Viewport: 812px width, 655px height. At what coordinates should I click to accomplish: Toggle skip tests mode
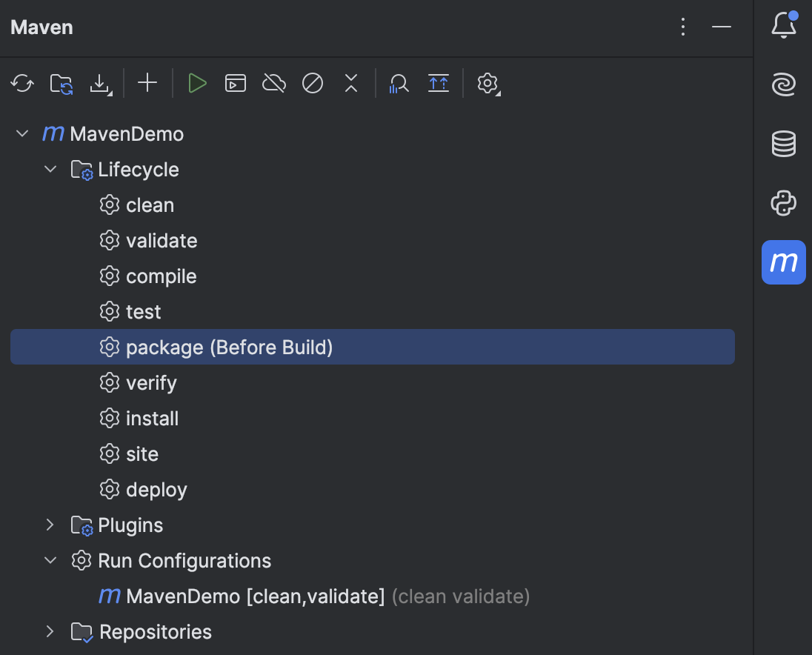[313, 83]
